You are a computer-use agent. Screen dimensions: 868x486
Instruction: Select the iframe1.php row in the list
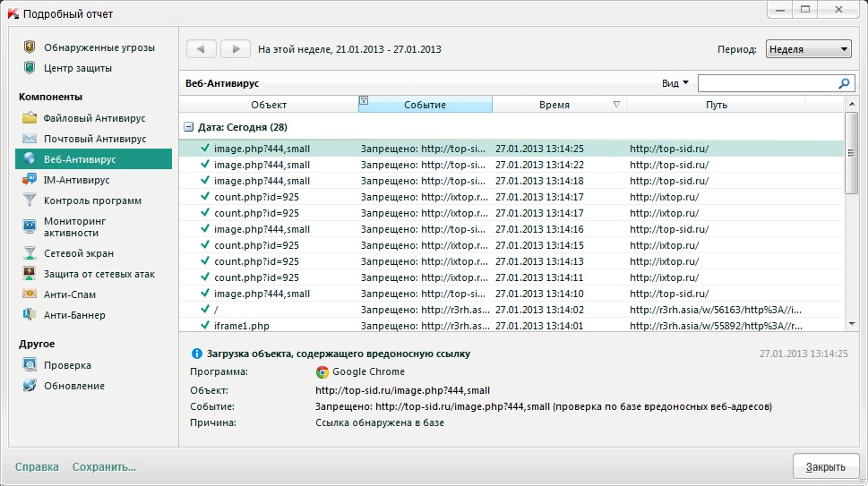tap(242, 326)
